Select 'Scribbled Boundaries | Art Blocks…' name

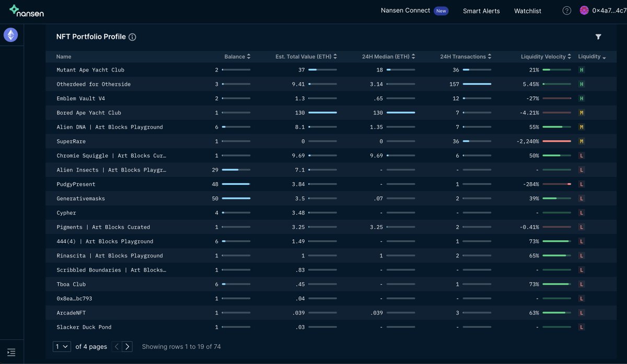pos(111,270)
